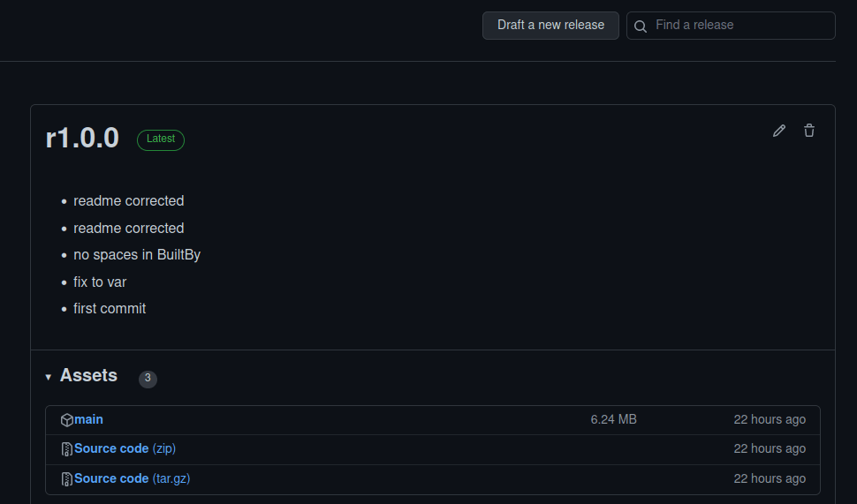
Task: Click the timestamp on the Source code (zip) row
Action: 770,448
